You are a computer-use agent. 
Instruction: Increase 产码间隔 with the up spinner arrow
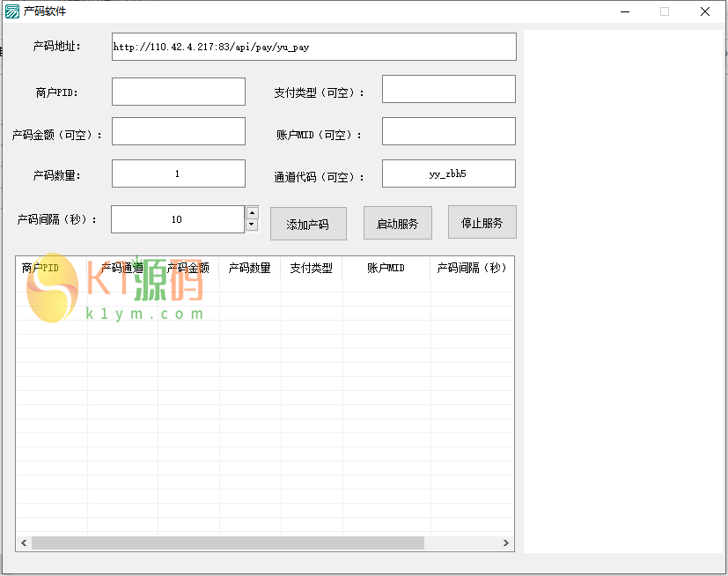[x=252, y=212]
